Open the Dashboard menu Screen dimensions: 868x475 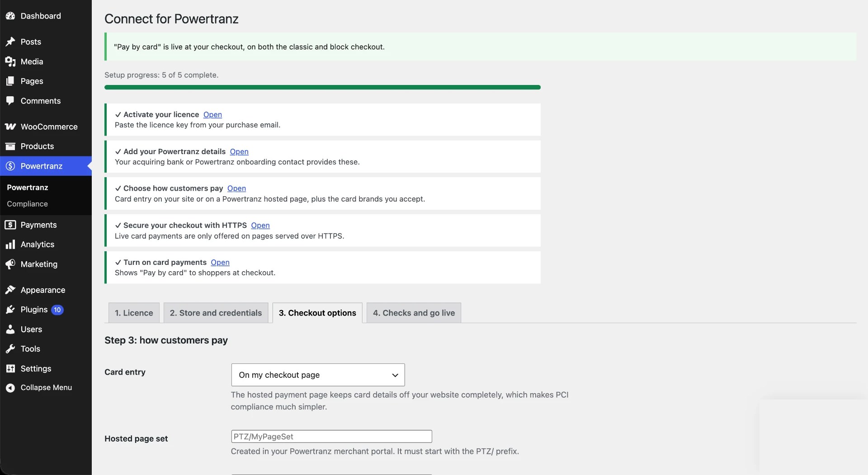pos(46,16)
